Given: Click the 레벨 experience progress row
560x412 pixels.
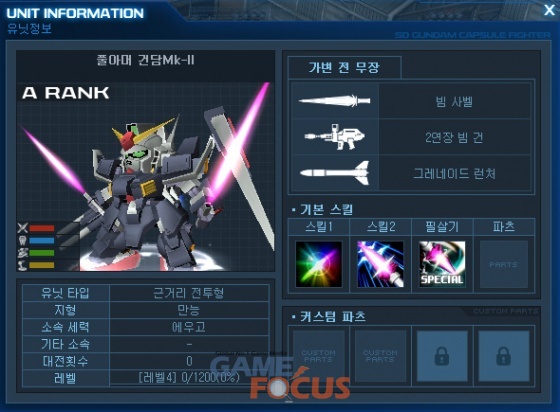Looking at the screenshot, I should 146,378.
